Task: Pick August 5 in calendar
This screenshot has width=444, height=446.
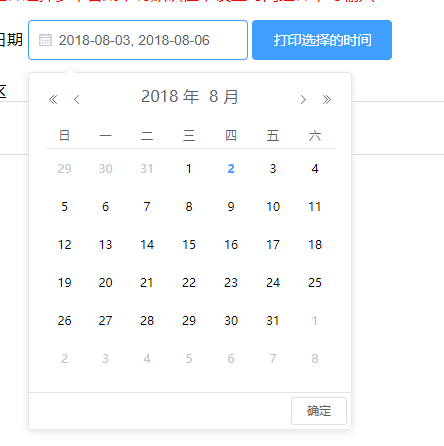Action: pos(64,207)
